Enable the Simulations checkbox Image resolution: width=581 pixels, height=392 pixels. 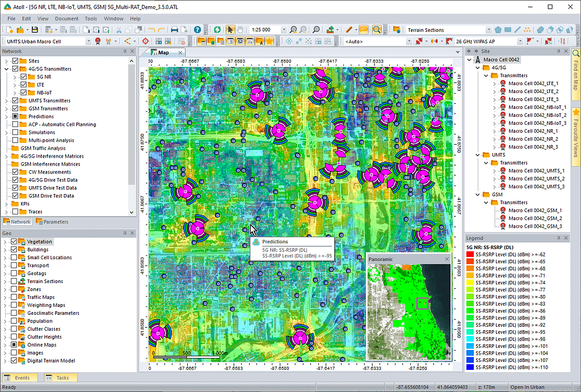[x=15, y=132]
